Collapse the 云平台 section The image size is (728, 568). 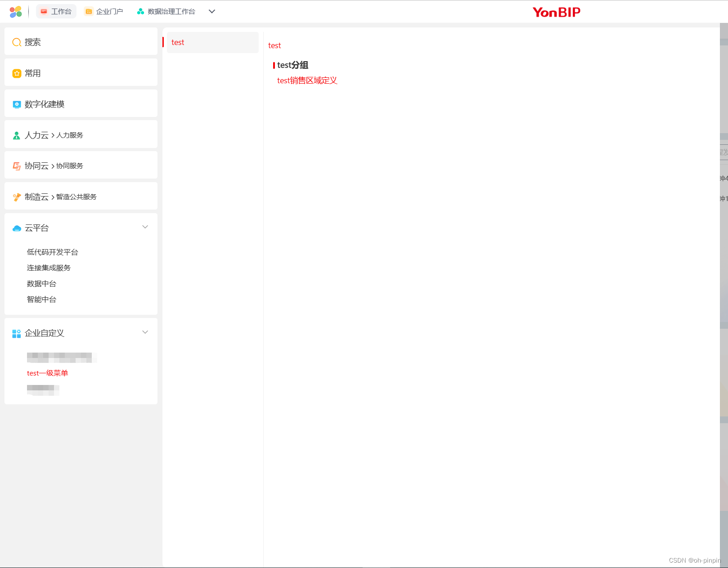(145, 227)
